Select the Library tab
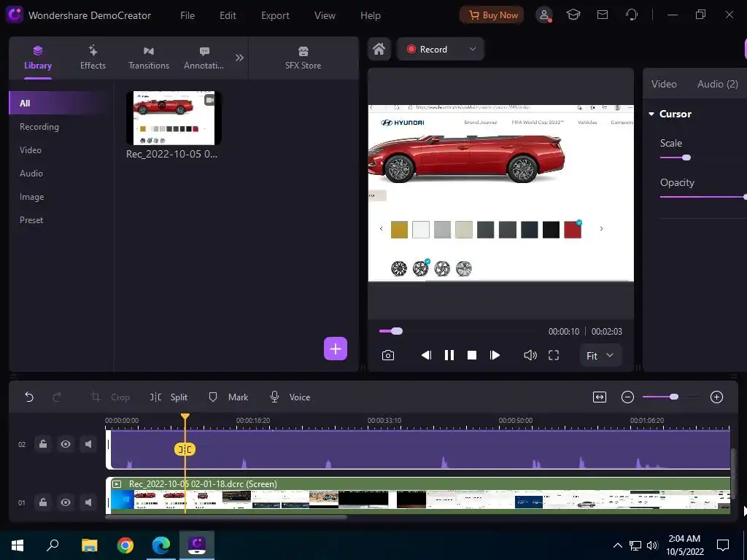This screenshot has height=560, width=747. [38, 58]
